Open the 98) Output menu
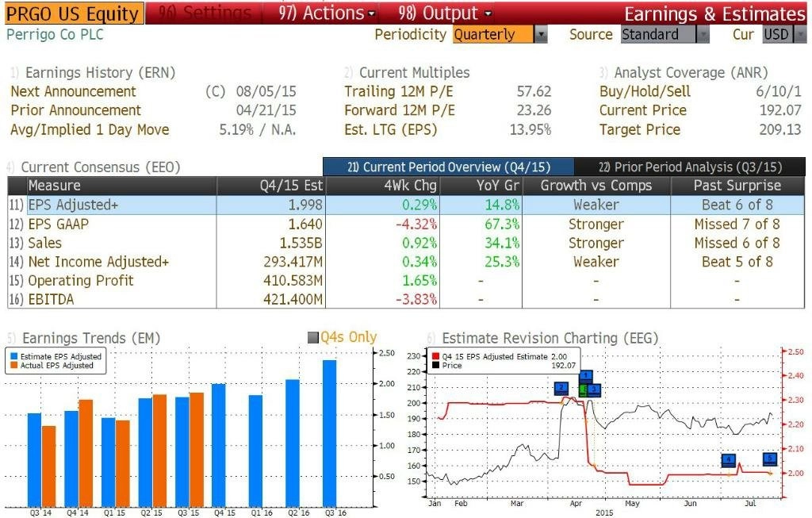Viewport: 812px width, 518px height. point(445,13)
